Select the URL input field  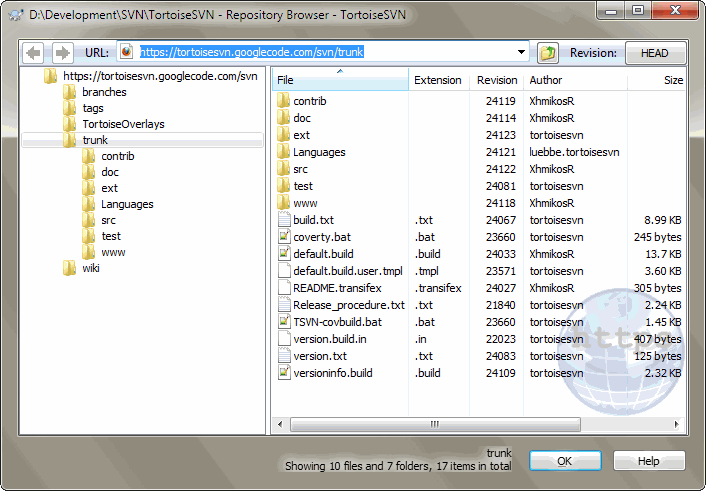[x=323, y=52]
